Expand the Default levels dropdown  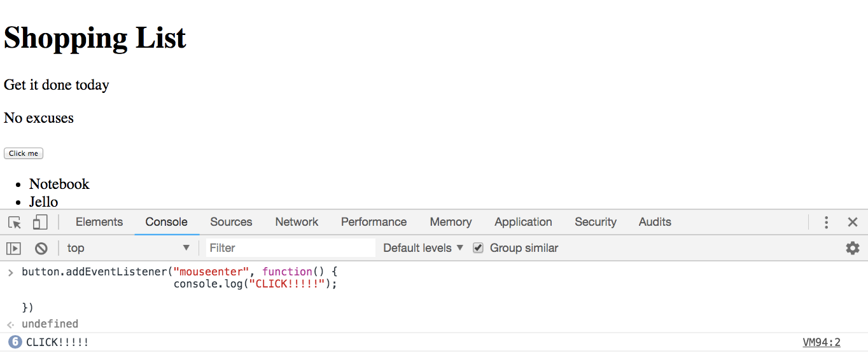point(423,248)
